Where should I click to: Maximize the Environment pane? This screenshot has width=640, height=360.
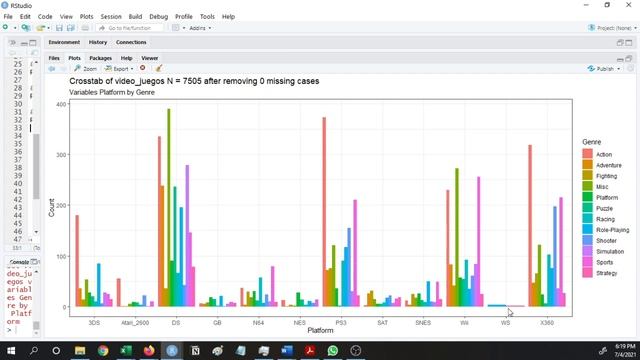(x=629, y=42)
